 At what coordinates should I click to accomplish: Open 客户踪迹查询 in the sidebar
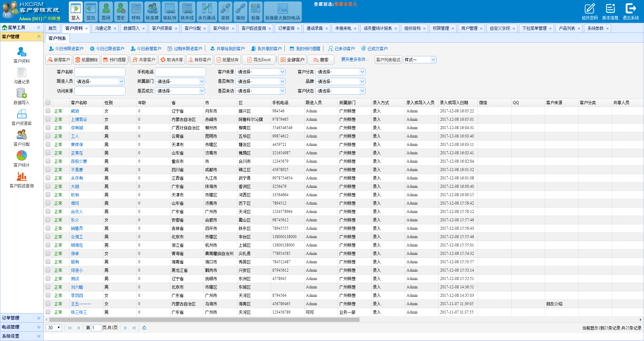22,180
